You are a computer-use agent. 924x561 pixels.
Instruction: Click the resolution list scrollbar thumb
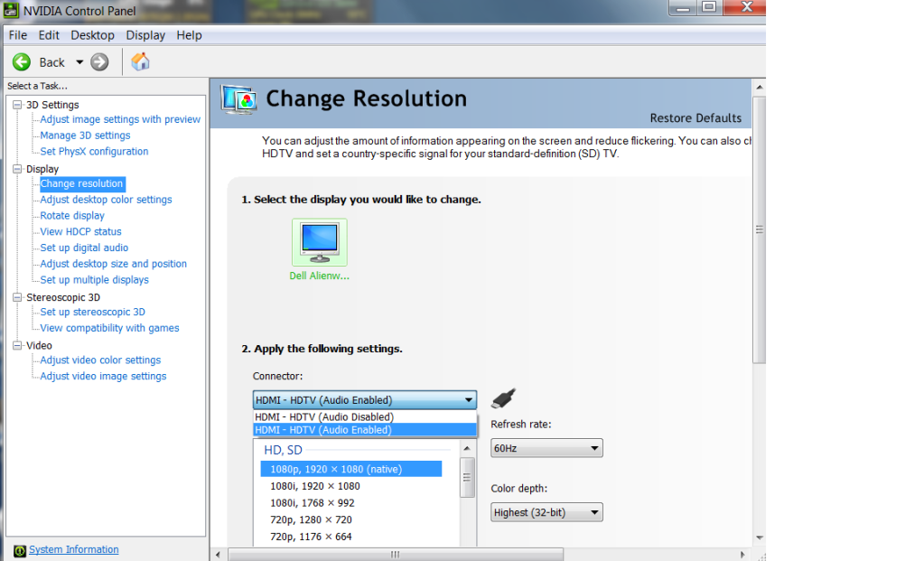pos(467,477)
